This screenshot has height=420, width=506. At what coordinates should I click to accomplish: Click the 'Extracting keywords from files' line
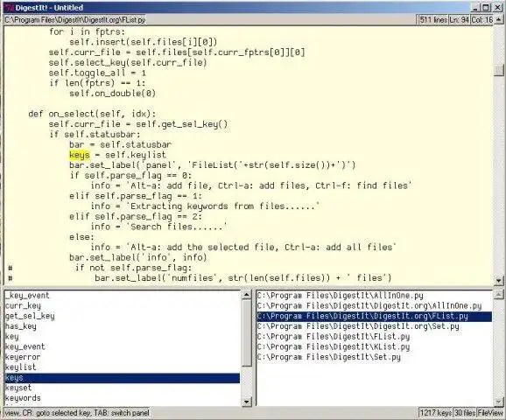coord(205,206)
